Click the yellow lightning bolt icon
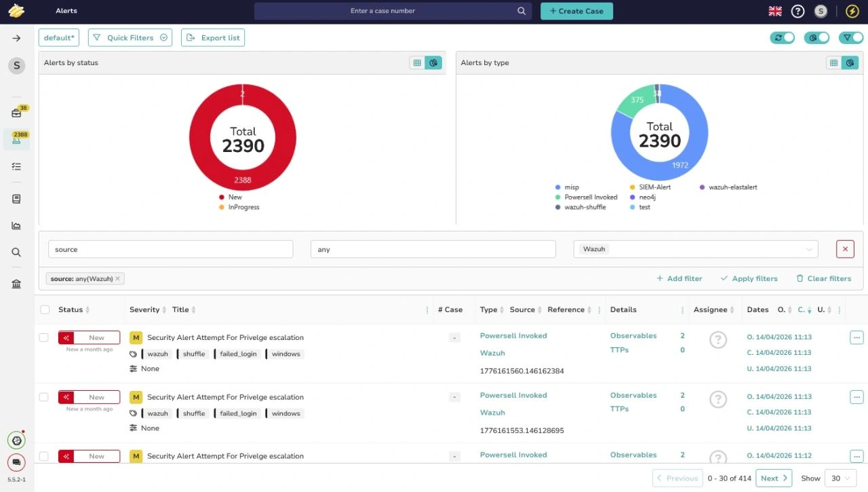868x492 pixels. pyautogui.click(x=852, y=11)
